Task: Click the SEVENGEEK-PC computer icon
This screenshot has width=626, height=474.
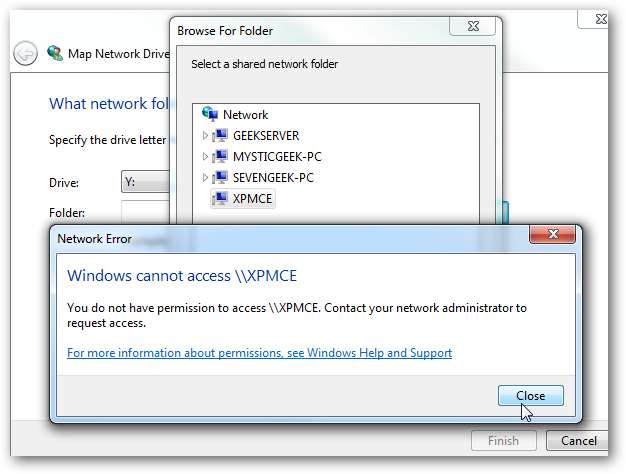Action: coord(220,177)
